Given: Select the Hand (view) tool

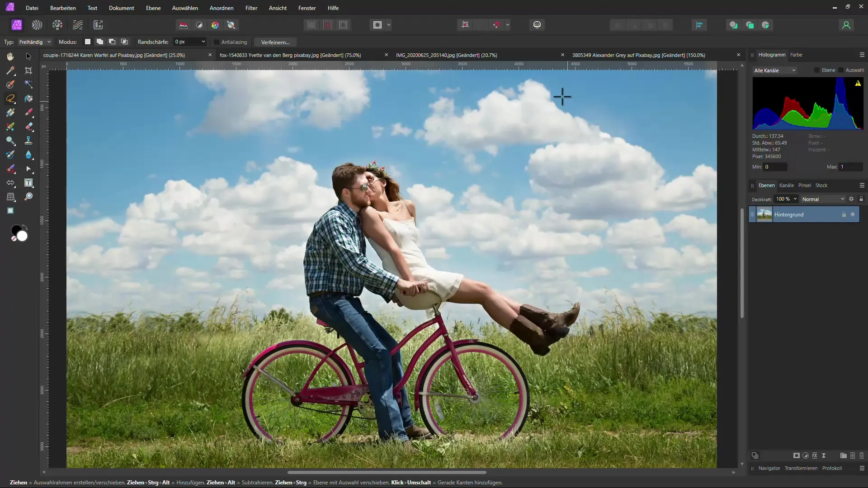Looking at the screenshot, I should click(10, 56).
